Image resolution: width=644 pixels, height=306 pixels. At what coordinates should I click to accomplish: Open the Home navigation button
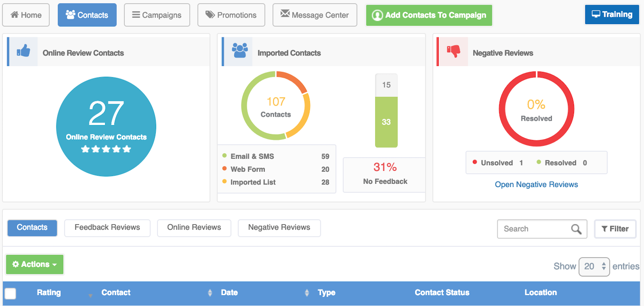tap(26, 15)
